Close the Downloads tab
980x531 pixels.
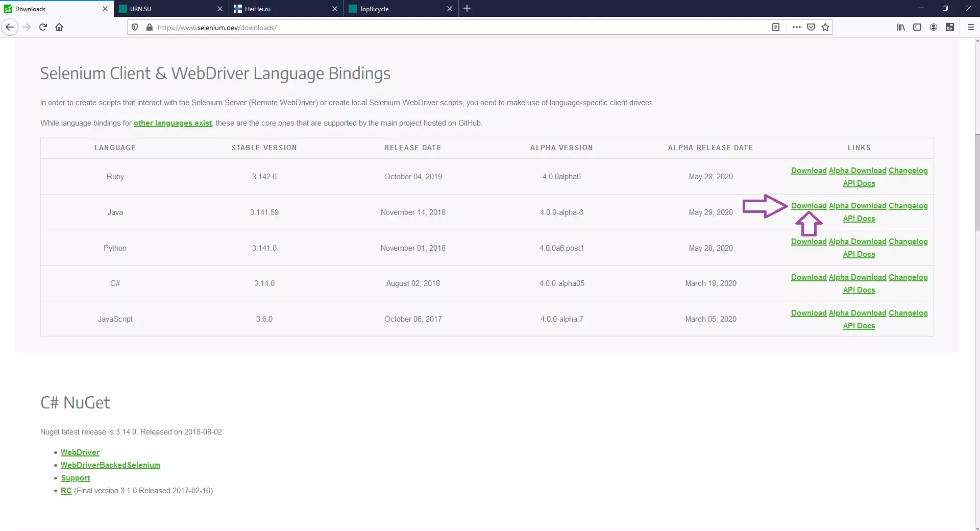pyautogui.click(x=105, y=9)
